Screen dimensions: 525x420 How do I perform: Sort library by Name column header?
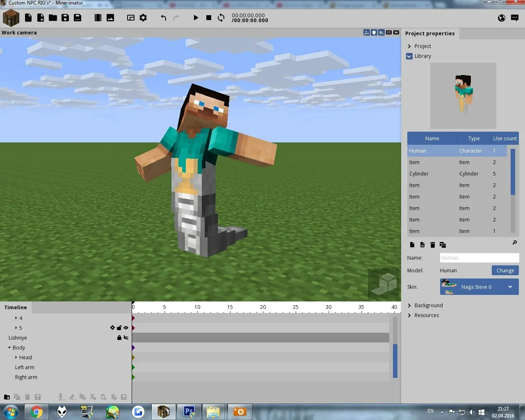click(432, 139)
